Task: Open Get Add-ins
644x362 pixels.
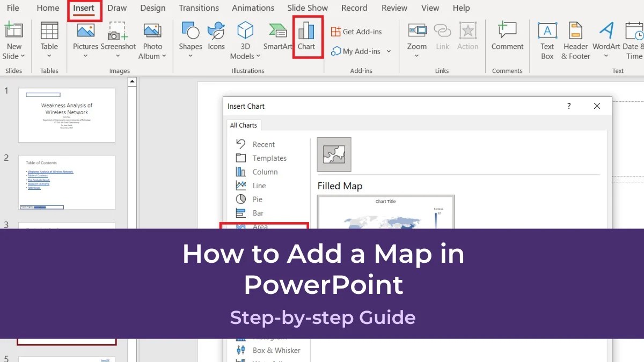Action: (357, 32)
